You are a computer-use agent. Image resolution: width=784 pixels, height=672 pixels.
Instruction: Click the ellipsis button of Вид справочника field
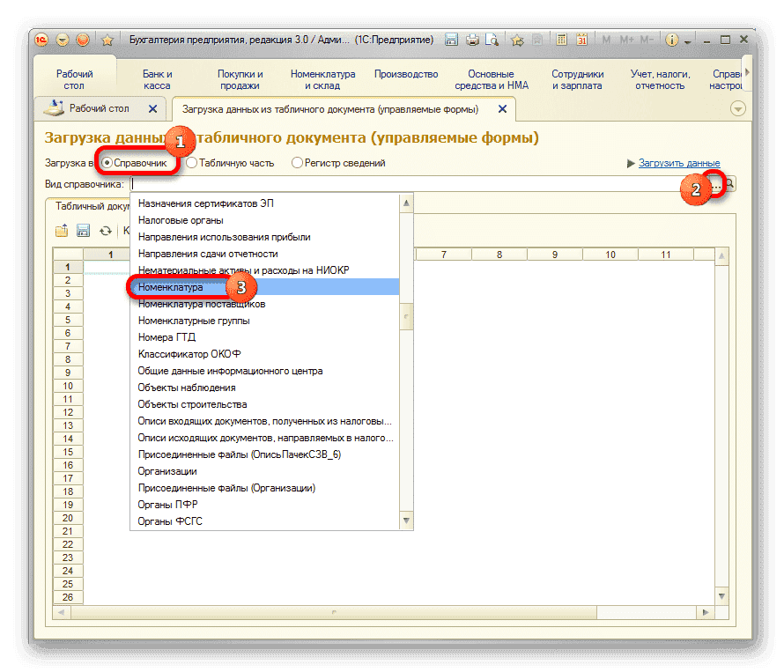(716, 184)
